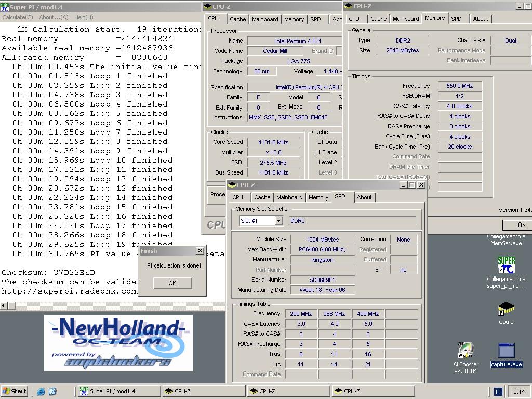Click the DDR2 field beside the Slot #1 selector
532x399 pixels.
click(352, 221)
